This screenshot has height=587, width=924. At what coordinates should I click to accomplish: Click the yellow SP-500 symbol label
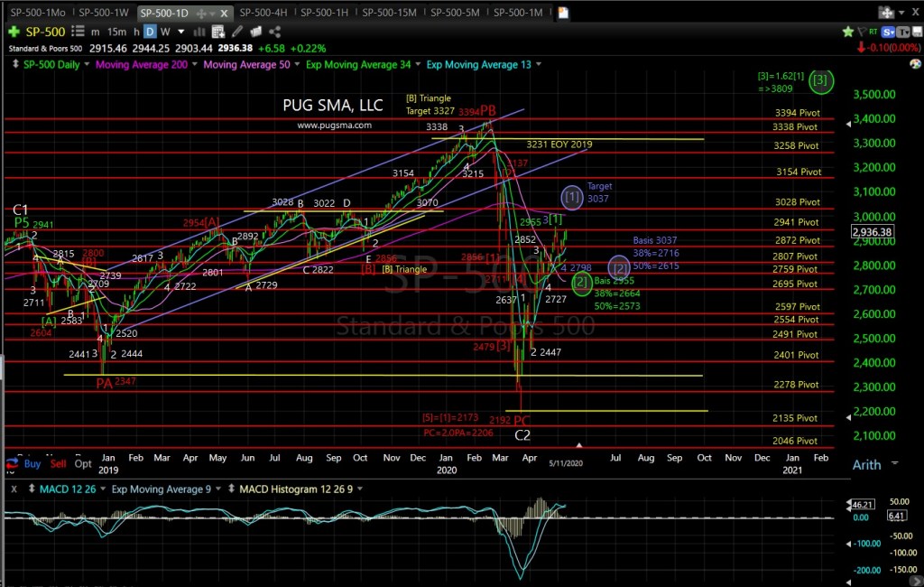(x=45, y=32)
